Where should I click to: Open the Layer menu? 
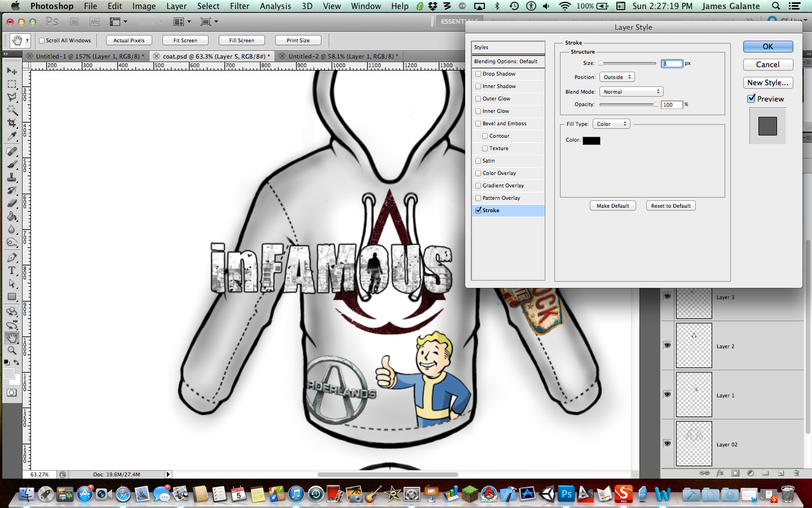(x=176, y=6)
